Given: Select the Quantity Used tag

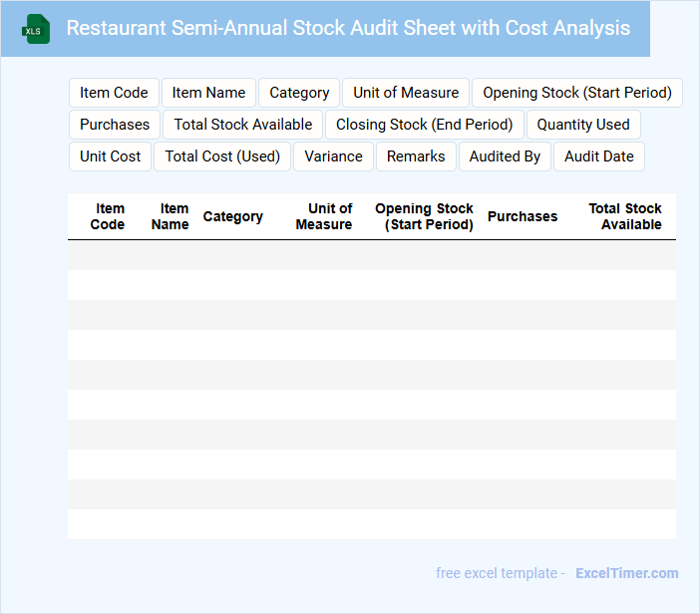Looking at the screenshot, I should tap(583, 125).
